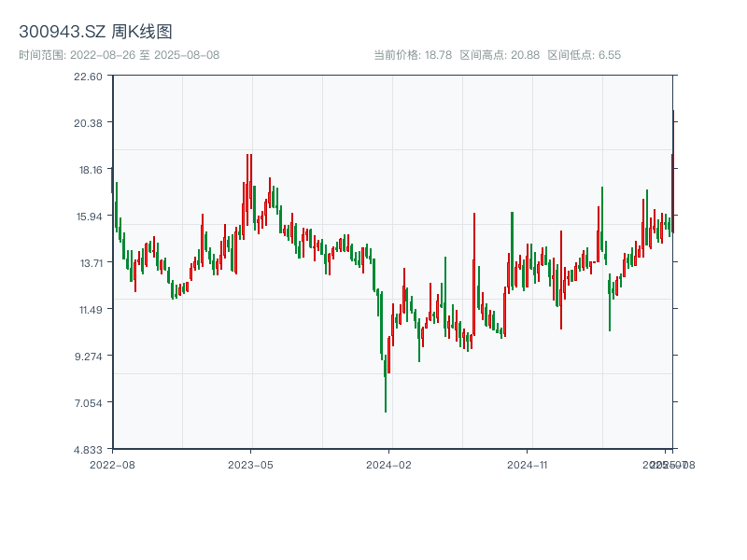Viewport: 747px width, 560px height.
Task: Click the 区间低点 6.55 label
Action: click(x=584, y=55)
